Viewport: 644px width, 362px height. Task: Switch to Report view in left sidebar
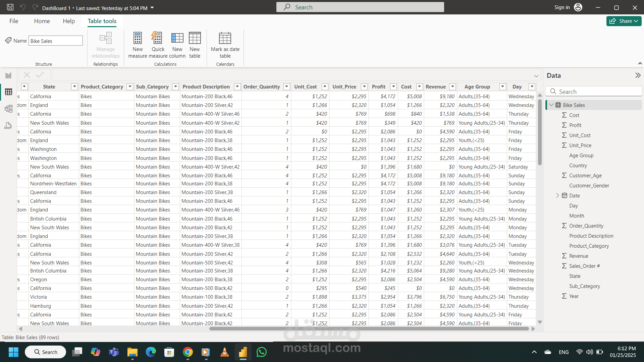coord(8,75)
